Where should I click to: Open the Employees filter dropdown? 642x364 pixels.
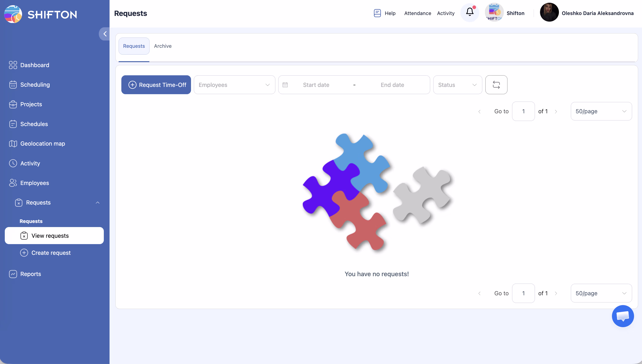click(x=234, y=85)
